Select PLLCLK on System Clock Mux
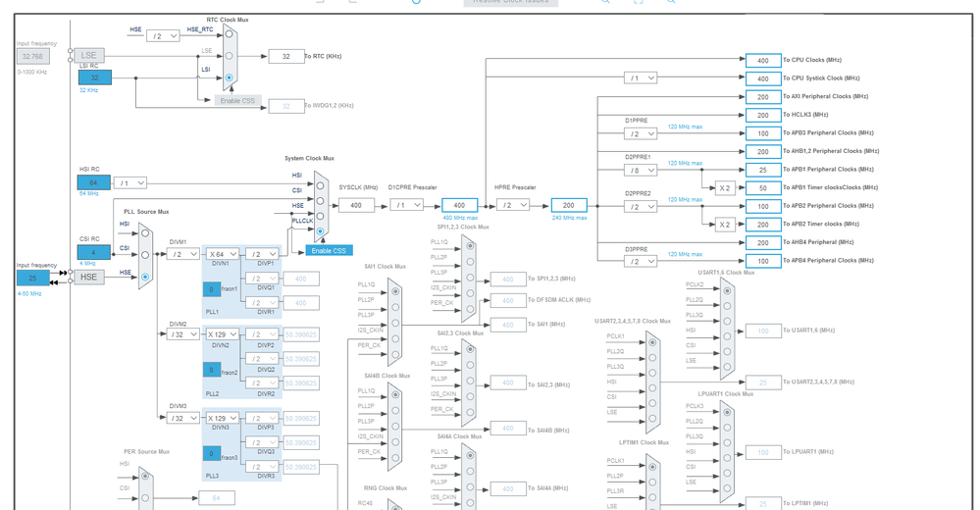980x510 pixels. pos(320,231)
